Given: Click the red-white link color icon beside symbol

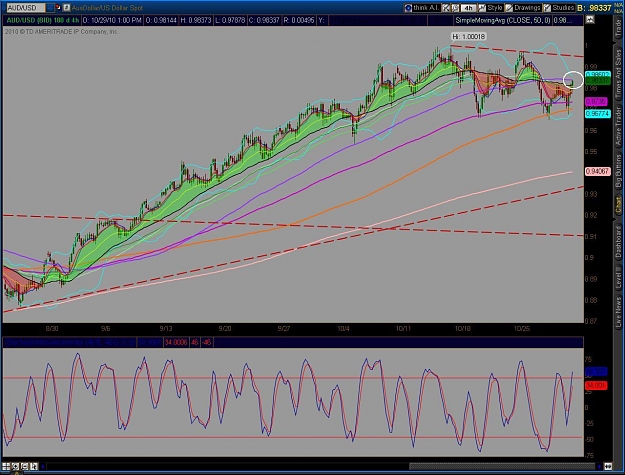Looking at the screenshot, I should pyautogui.click(x=58, y=8).
